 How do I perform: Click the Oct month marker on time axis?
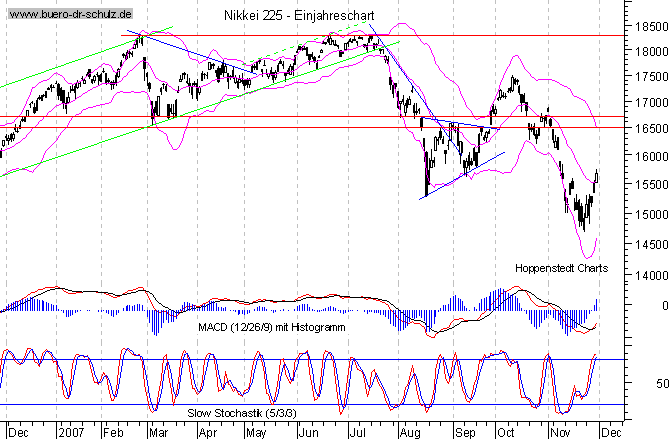pyautogui.click(x=505, y=434)
